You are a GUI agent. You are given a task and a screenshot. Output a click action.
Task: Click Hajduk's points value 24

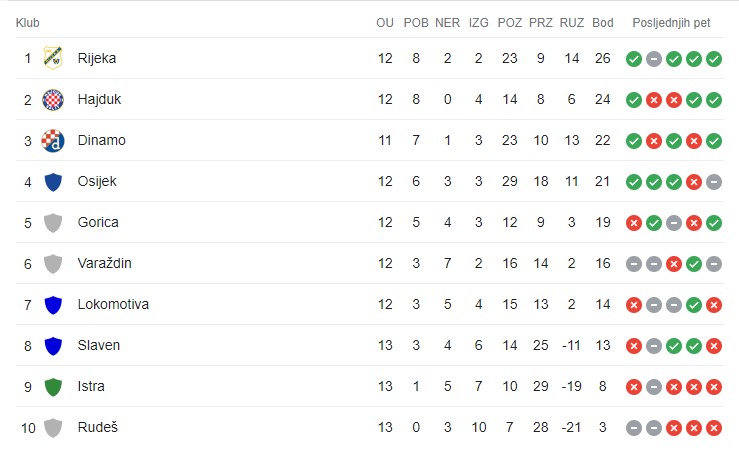click(602, 99)
